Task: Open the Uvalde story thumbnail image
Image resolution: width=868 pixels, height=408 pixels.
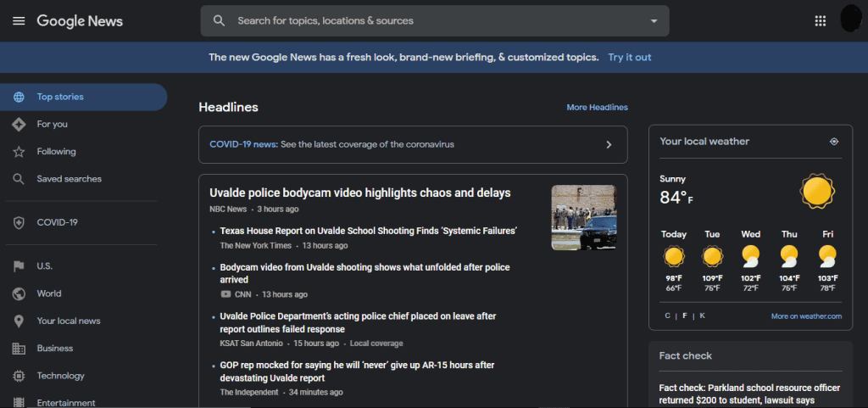Action: tap(584, 217)
